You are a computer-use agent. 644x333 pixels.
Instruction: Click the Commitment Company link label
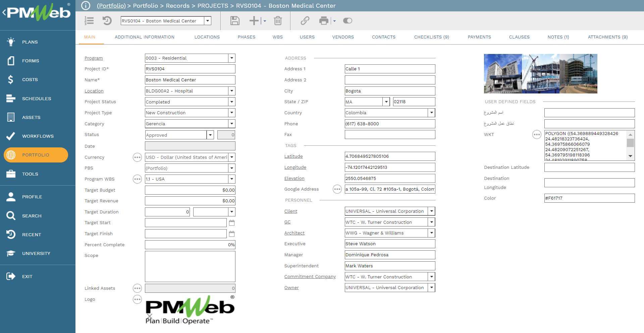coord(310,277)
